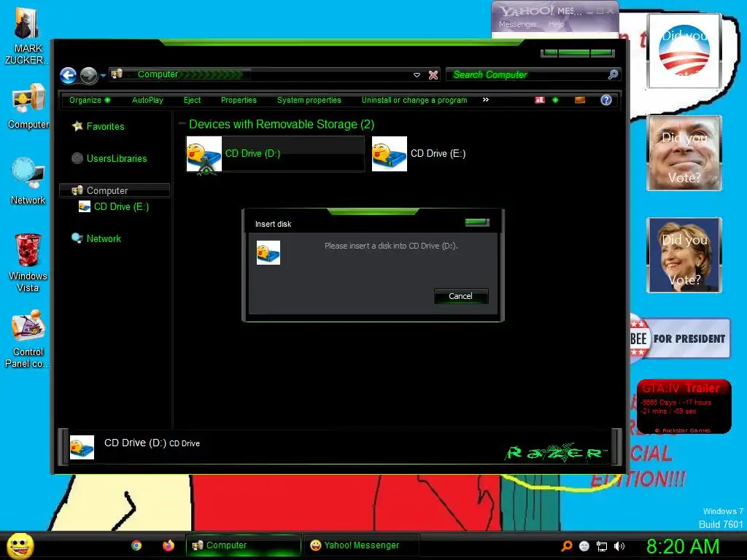Viewport: 747px width, 560px height.
Task: Click the magnifier icon in Search Computer
Action: [x=613, y=75]
